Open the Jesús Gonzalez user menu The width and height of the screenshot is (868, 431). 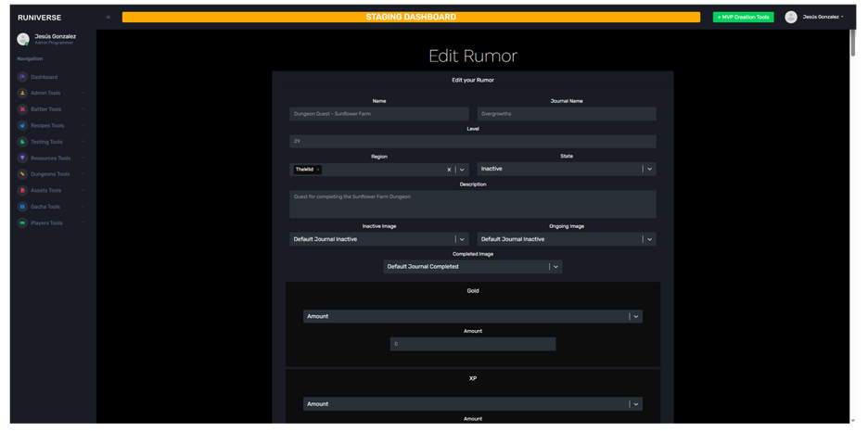(x=814, y=17)
